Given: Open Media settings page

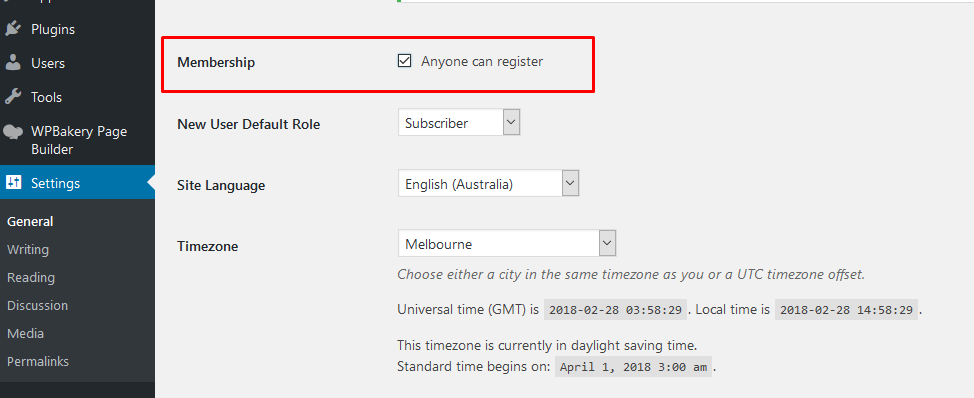Looking at the screenshot, I should [x=25, y=333].
